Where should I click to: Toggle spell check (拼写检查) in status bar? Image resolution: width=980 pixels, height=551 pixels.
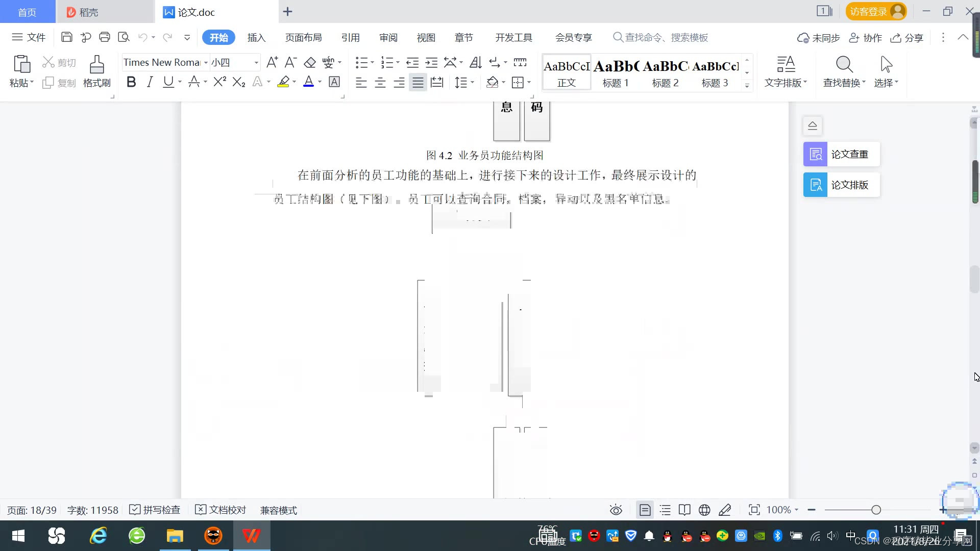pyautogui.click(x=155, y=510)
